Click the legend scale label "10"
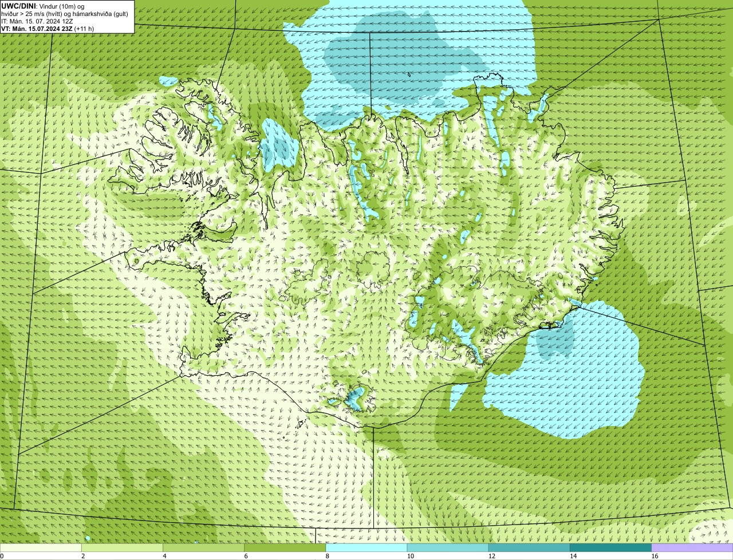 click(x=410, y=556)
